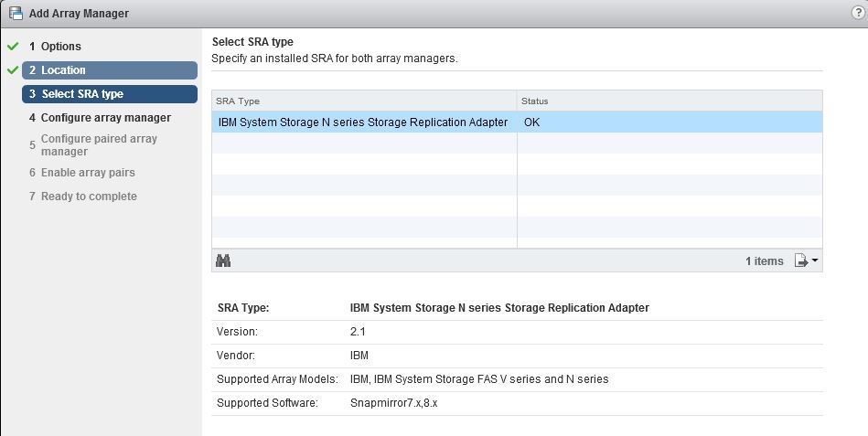Click the OK status cell
This screenshot has height=436, width=868.
(670, 122)
